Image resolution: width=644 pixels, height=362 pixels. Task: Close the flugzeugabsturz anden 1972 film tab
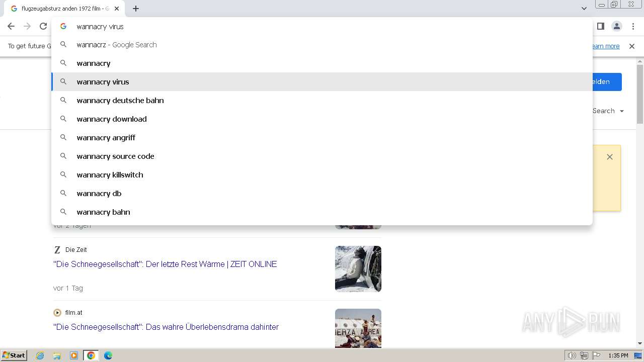(x=117, y=9)
